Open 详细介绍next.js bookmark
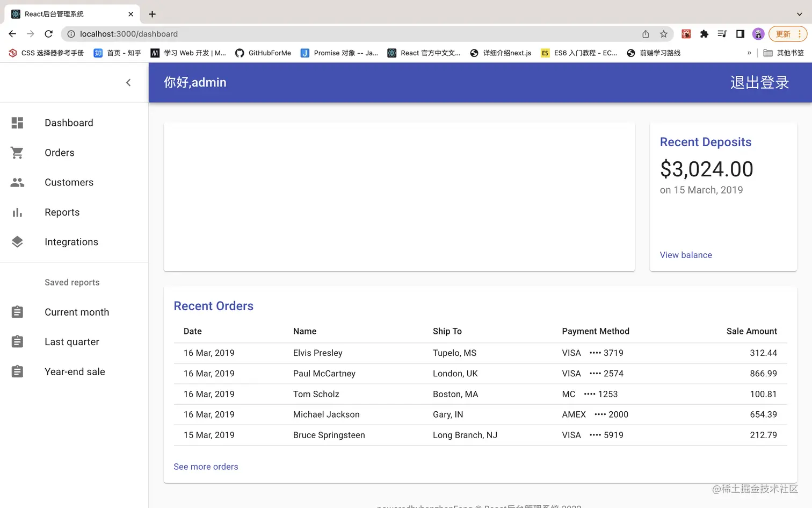Screen dimensions: 812x508 point(501,53)
